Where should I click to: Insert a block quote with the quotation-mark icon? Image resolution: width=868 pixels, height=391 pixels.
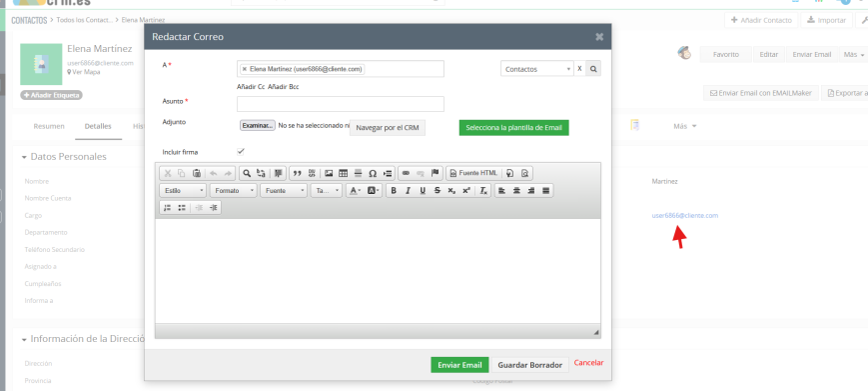point(298,173)
